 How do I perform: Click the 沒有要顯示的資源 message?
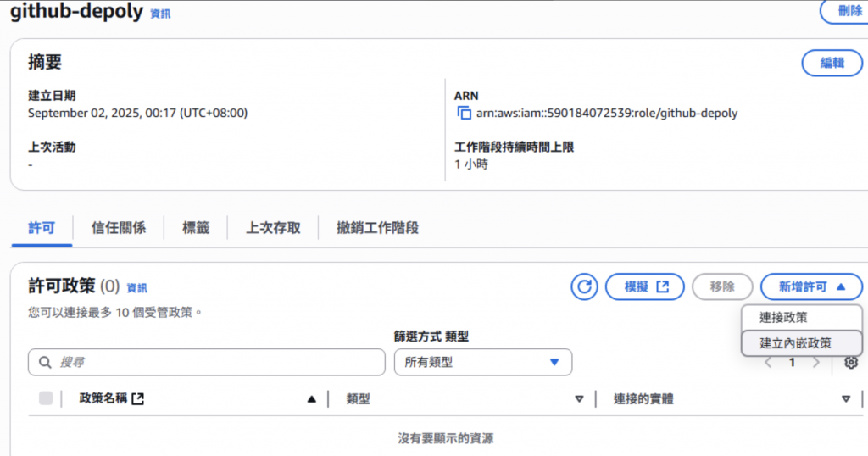point(446,438)
